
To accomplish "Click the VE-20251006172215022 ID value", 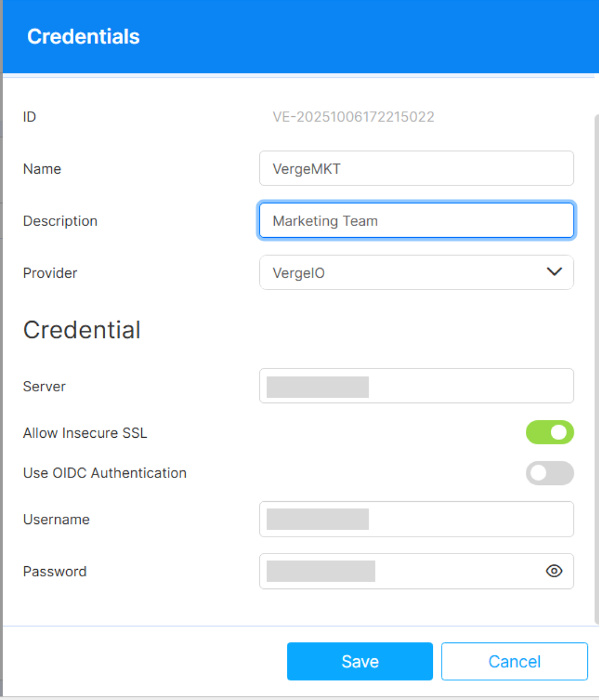I will (x=353, y=117).
